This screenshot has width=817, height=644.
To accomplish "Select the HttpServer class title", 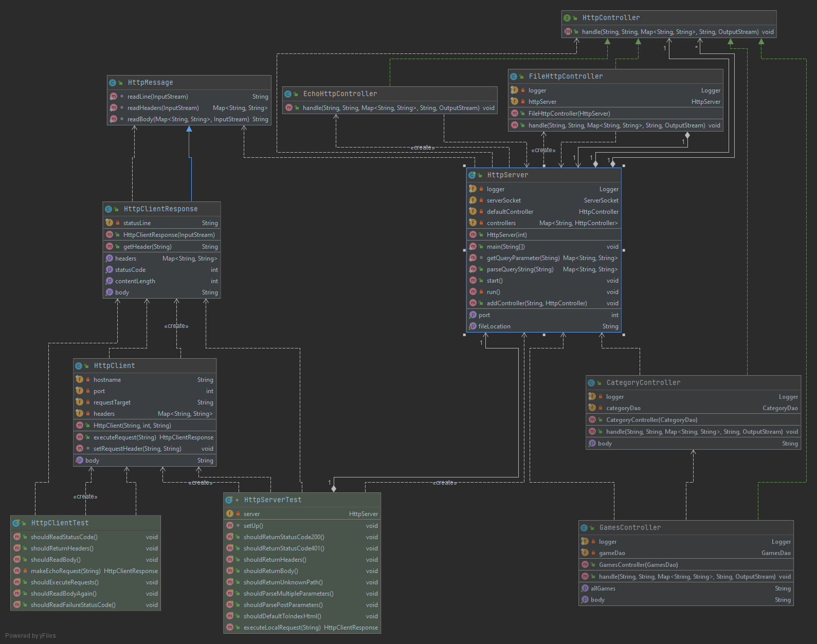I will pyautogui.click(x=507, y=175).
